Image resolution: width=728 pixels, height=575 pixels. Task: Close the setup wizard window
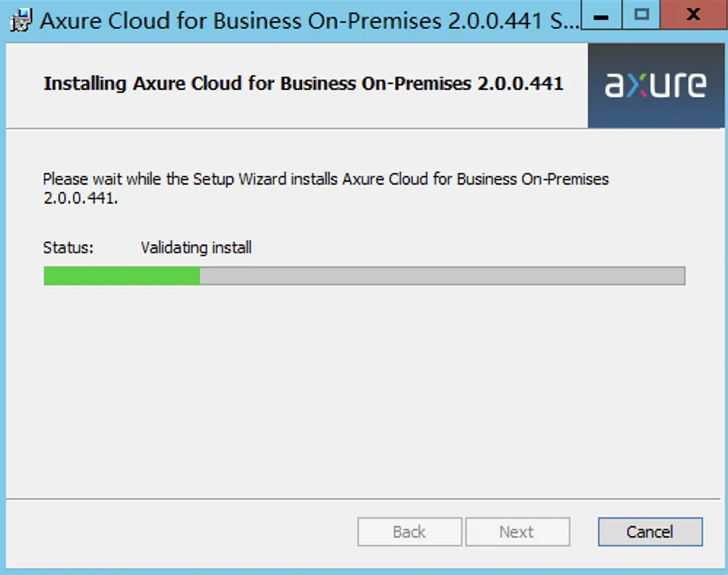(x=692, y=15)
